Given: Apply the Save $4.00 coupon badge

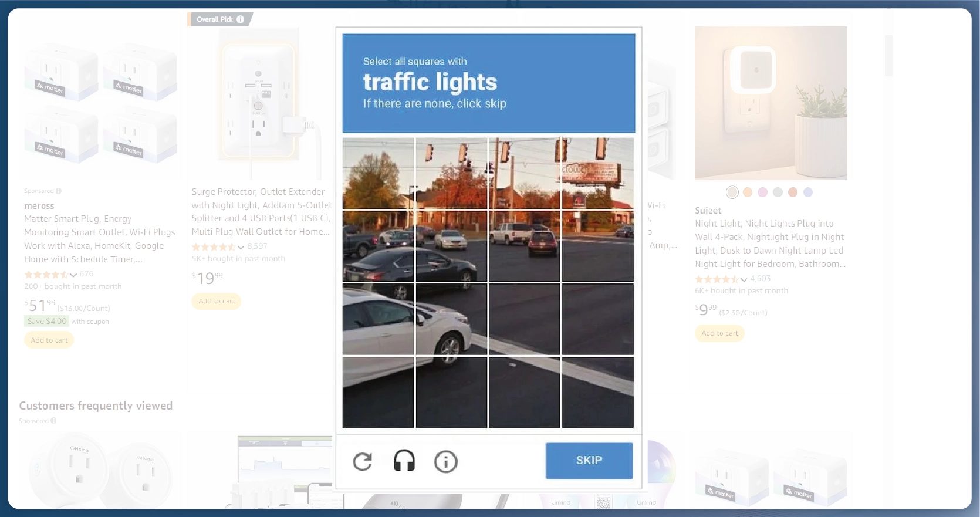Looking at the screenshot, I should point(47,321).
